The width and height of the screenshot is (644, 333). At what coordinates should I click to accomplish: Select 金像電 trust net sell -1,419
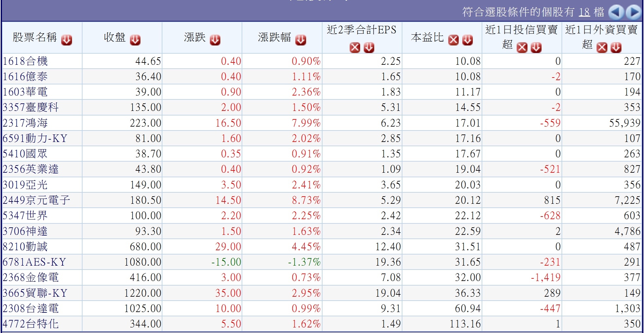point(546,277)
